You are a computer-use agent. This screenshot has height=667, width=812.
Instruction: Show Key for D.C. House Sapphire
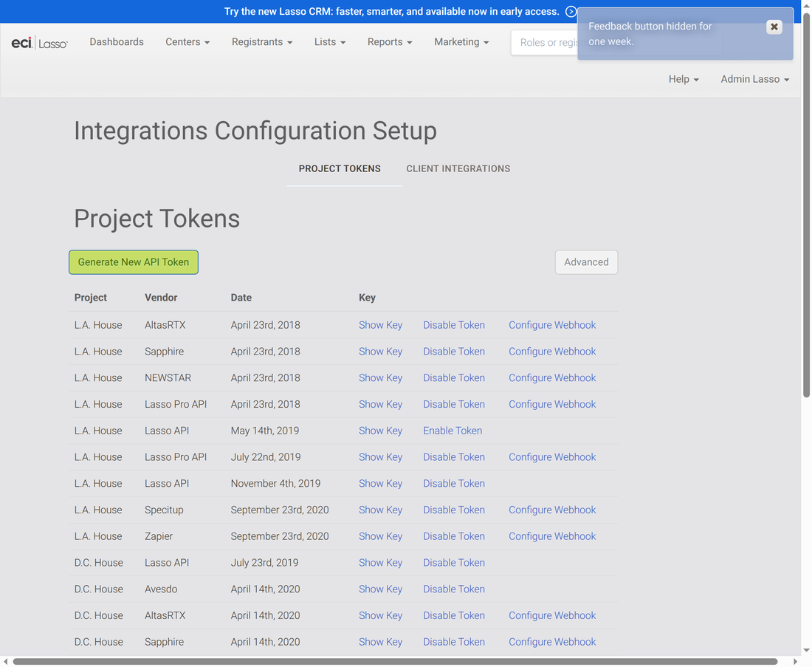pos(381,643)
